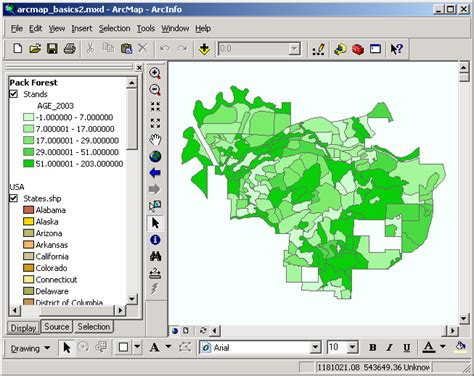Select the Zoom In magnifier tool
Viewport: 474px width, 376px height.
point(155,73)
